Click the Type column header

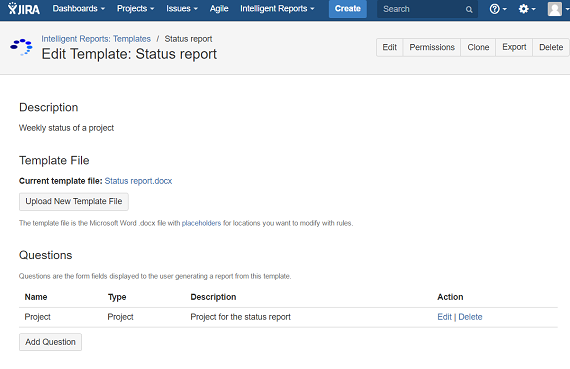pyautogui.click(x=117, y=297)
